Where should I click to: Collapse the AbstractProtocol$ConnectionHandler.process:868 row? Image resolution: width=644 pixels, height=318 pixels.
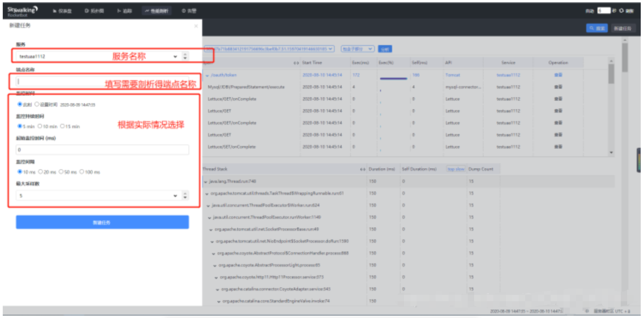(214, 253)
